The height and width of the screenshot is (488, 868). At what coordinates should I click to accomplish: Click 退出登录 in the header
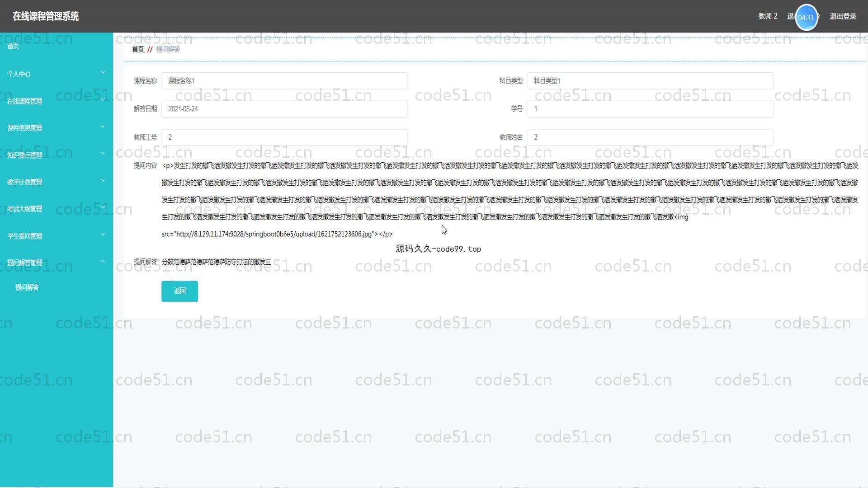pos(843,16)
